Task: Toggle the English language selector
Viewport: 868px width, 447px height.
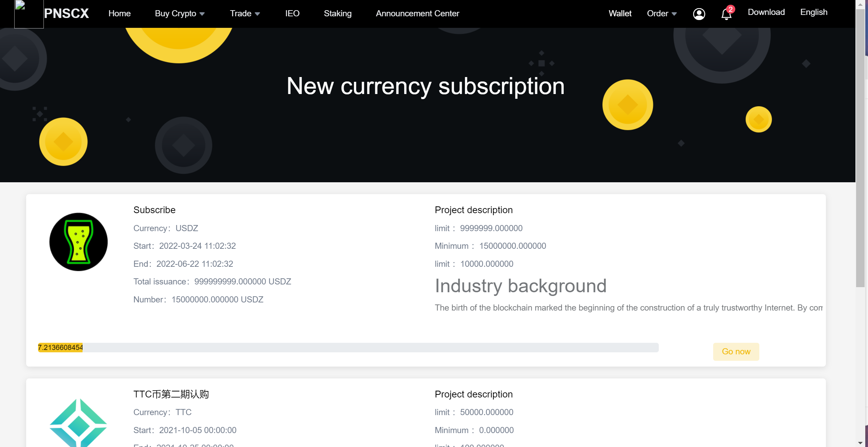Action: (x=814, y=12)
